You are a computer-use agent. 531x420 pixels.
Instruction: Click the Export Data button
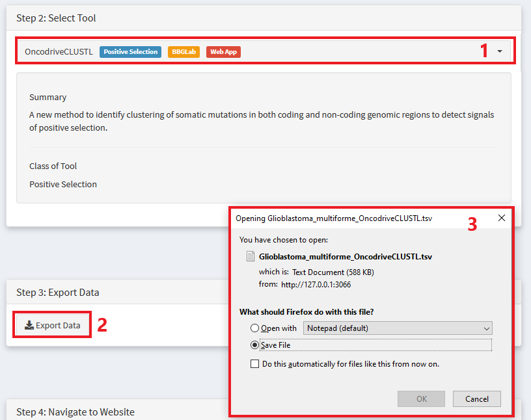[x=52, y=325]
